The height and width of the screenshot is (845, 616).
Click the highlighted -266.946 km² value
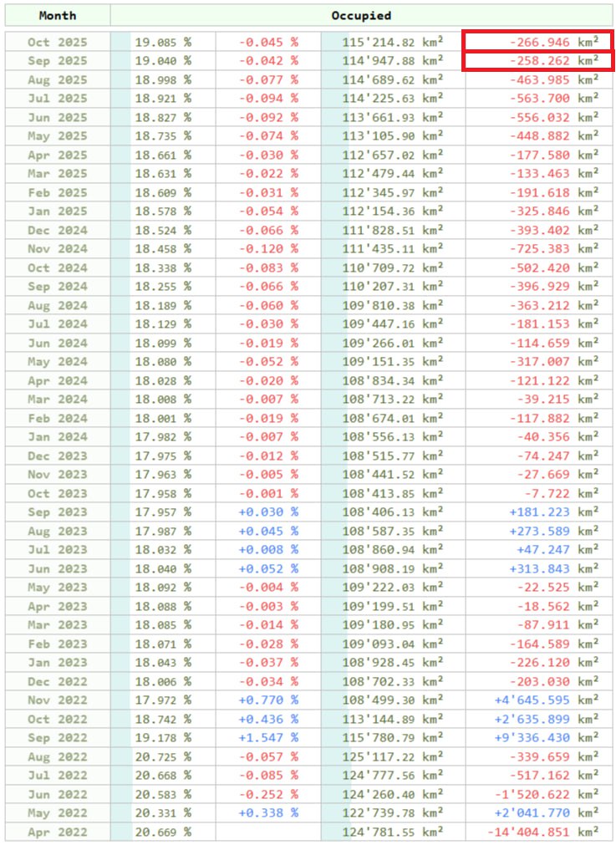tap(538, 42)
